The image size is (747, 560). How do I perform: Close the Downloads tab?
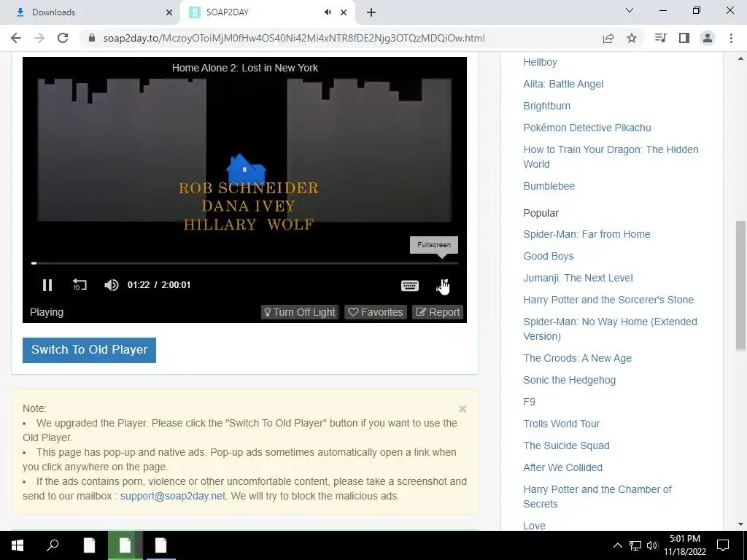coord(169,12)
